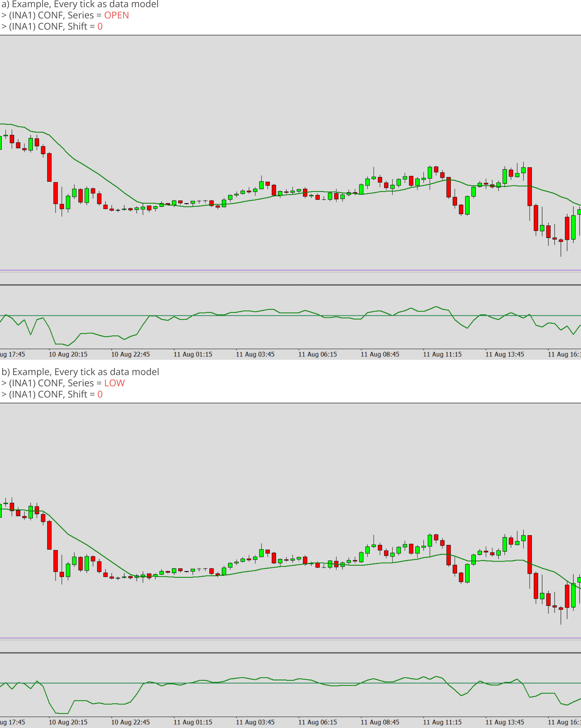Click the purple horizontal level line in chart a

[x=290, y=270]
